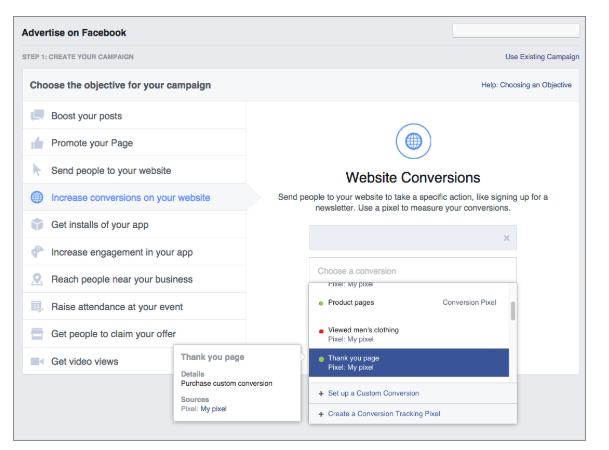Click the search box at top right
The height and width of the screenshot is (450, 609).
516,31
